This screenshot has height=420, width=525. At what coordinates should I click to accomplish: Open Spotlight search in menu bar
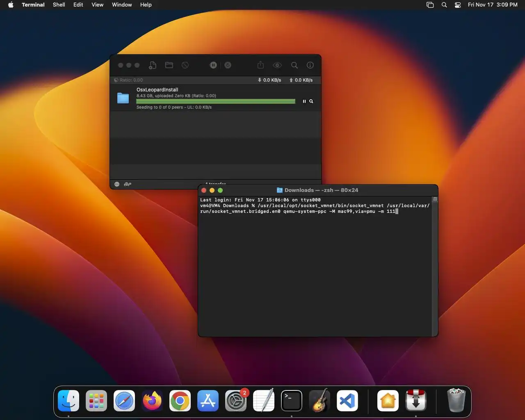click(x=444, y=5)
